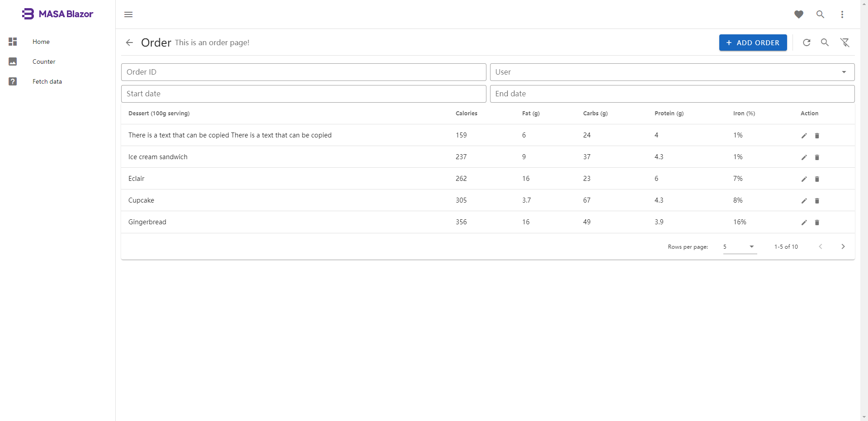Go to the next page of the table
The width and height of the screenshot is (868, 421).
click(x=843, y=246)
